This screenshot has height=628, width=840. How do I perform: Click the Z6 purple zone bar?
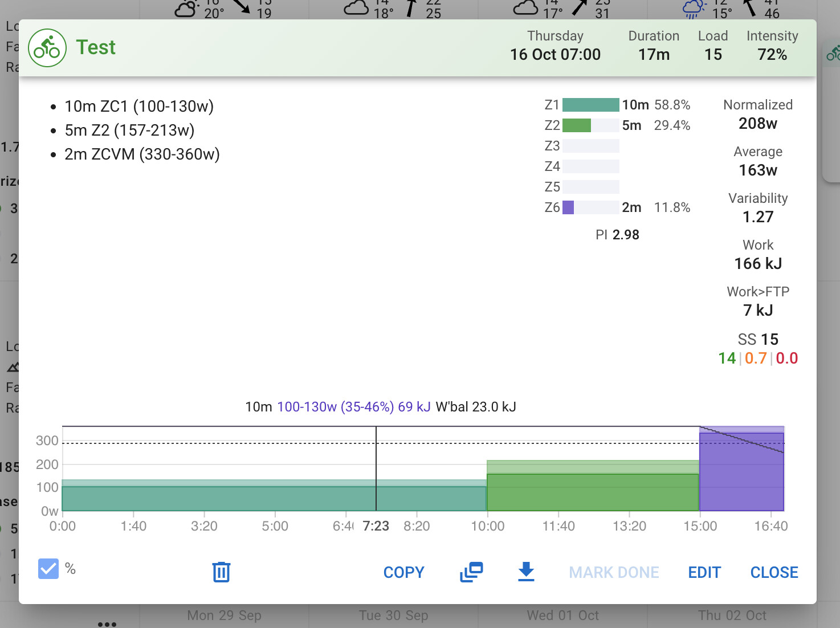point(568,207)
